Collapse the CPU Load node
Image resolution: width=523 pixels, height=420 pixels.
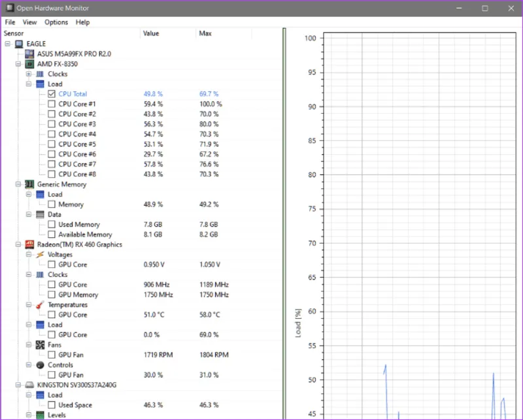[x=29, y=84]
